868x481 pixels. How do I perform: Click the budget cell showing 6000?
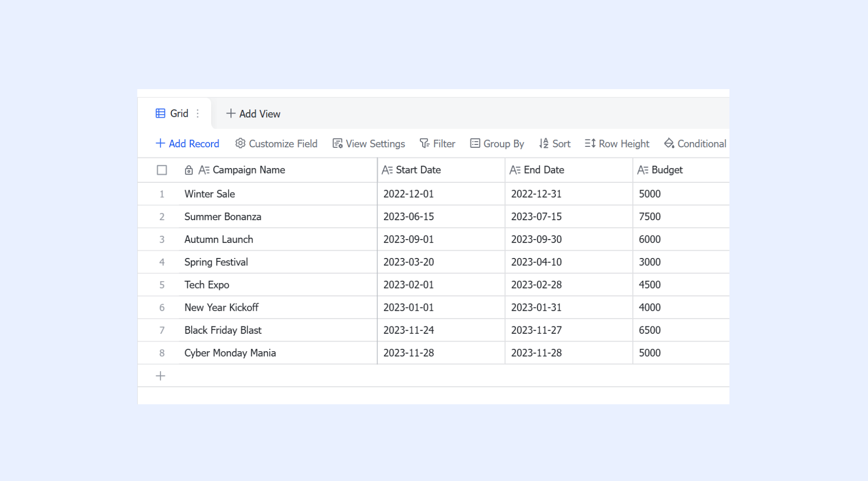click(x=681, y=239)
